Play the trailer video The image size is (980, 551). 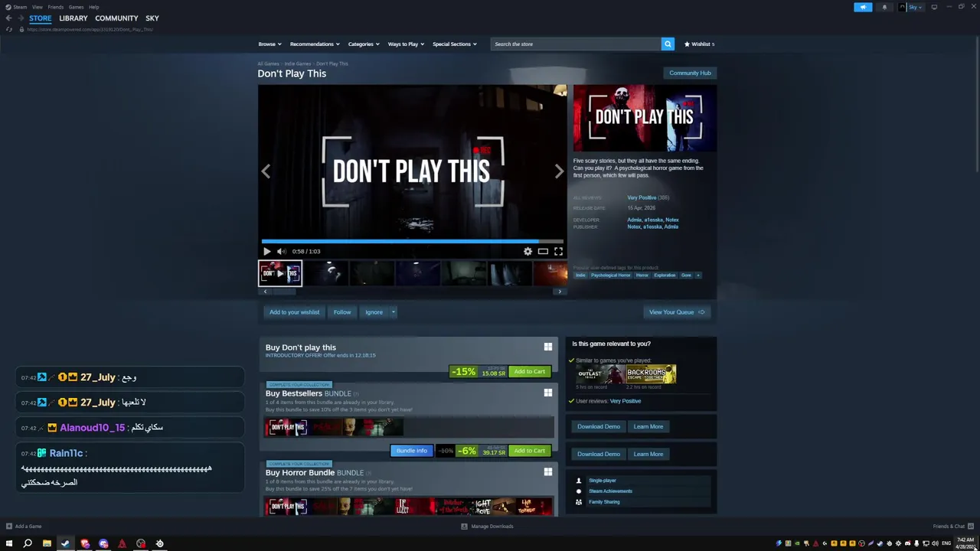(266, 251)
